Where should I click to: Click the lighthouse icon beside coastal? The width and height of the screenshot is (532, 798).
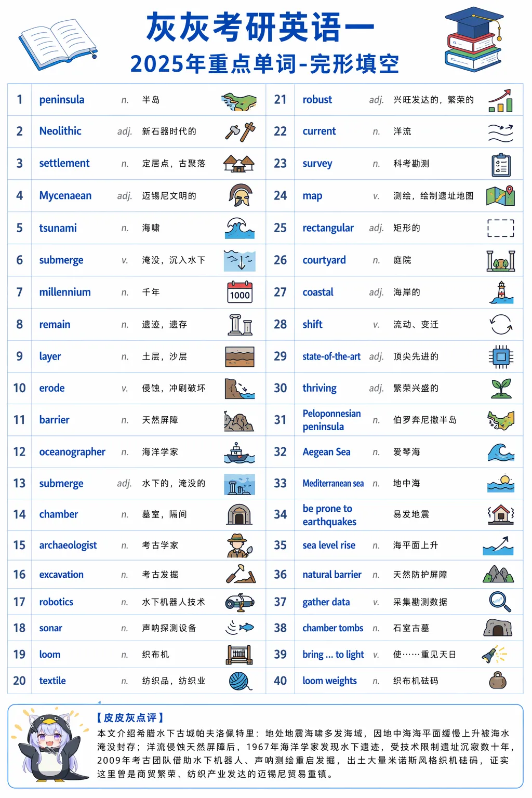pos(501,292)
